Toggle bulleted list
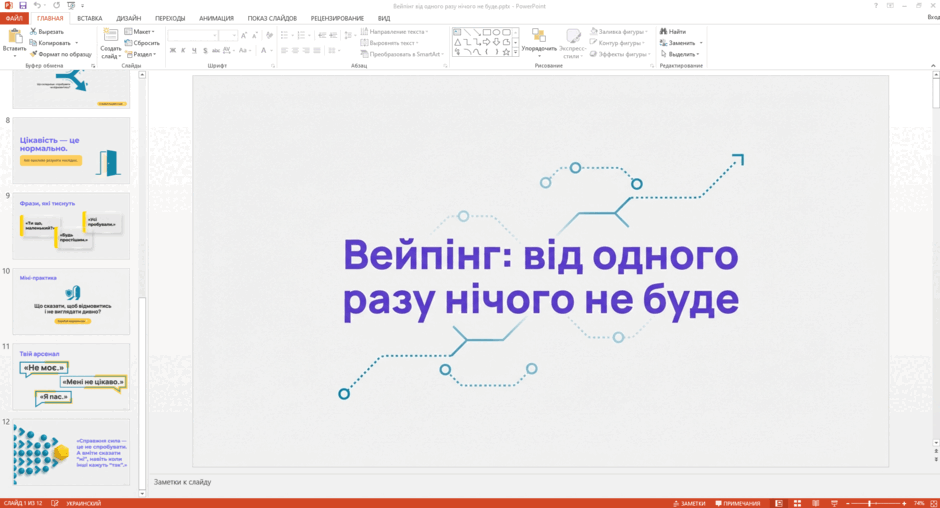 (286, 35)
